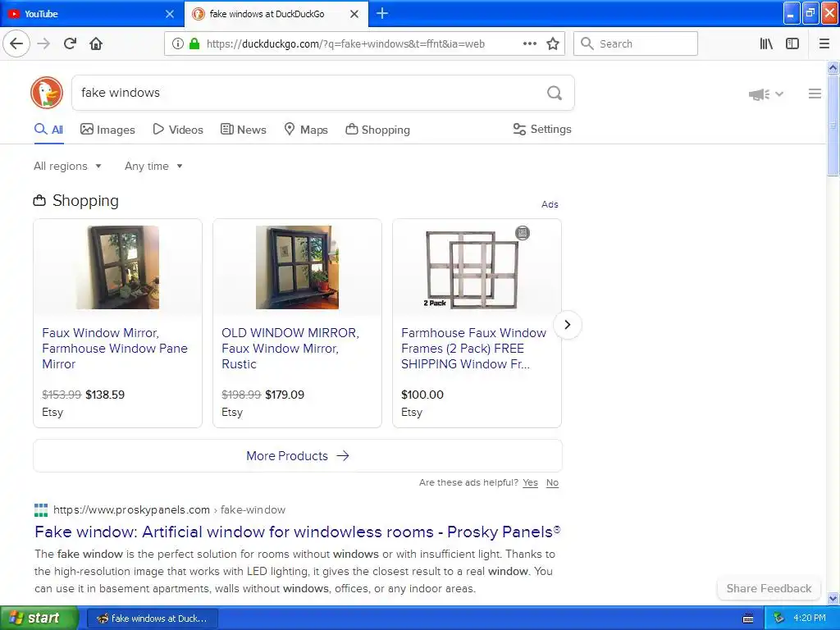Click the scrollbar up arrow

point(833,67)
